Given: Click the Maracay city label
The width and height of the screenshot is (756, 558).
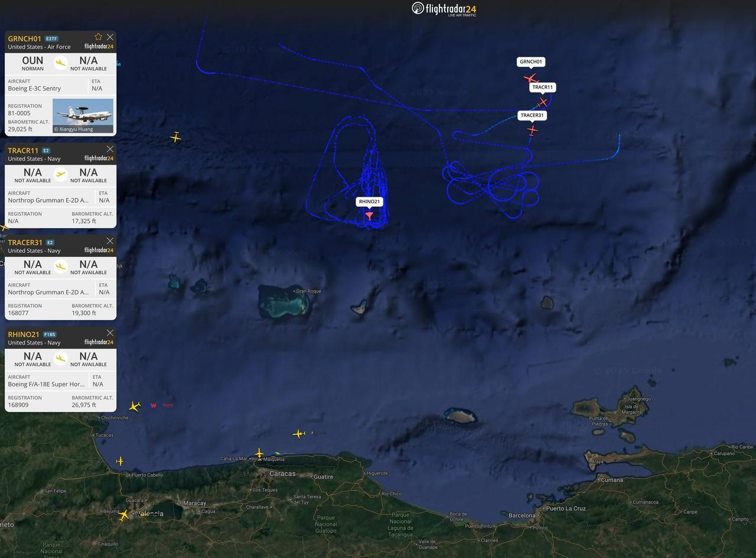Looking at the screenshot, I should 194,503.
